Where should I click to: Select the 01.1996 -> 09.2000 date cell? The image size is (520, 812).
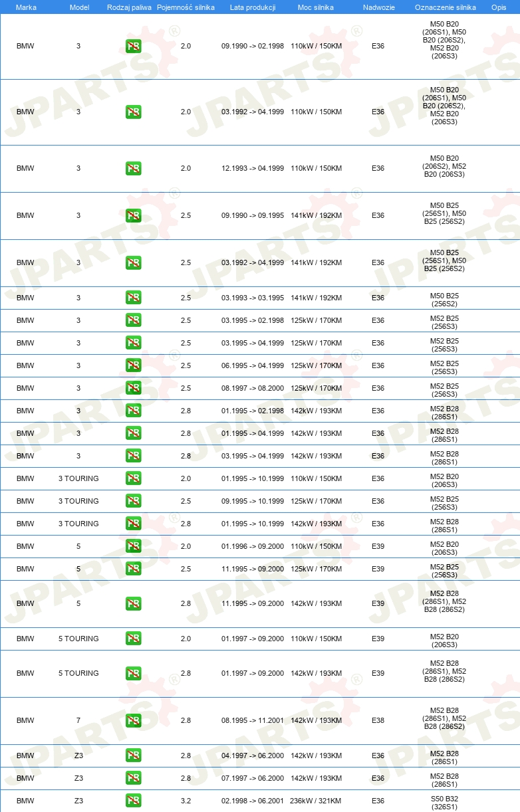tap(253, 546)
